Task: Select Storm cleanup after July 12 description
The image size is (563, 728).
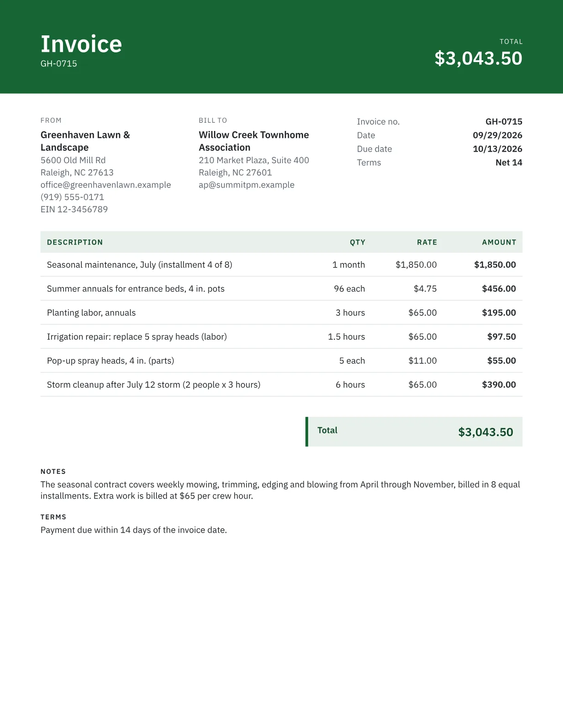Action: point(154,385)
